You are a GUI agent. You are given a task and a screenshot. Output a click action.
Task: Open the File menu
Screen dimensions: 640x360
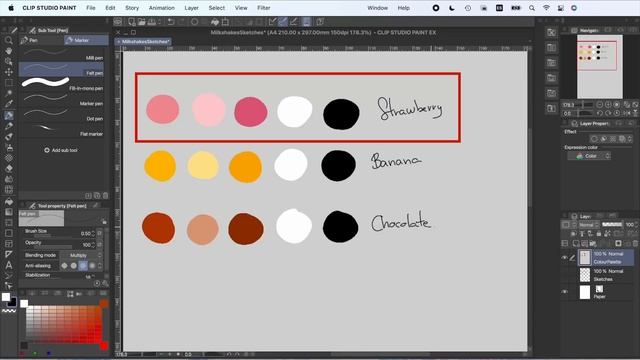tap(91, 8)
